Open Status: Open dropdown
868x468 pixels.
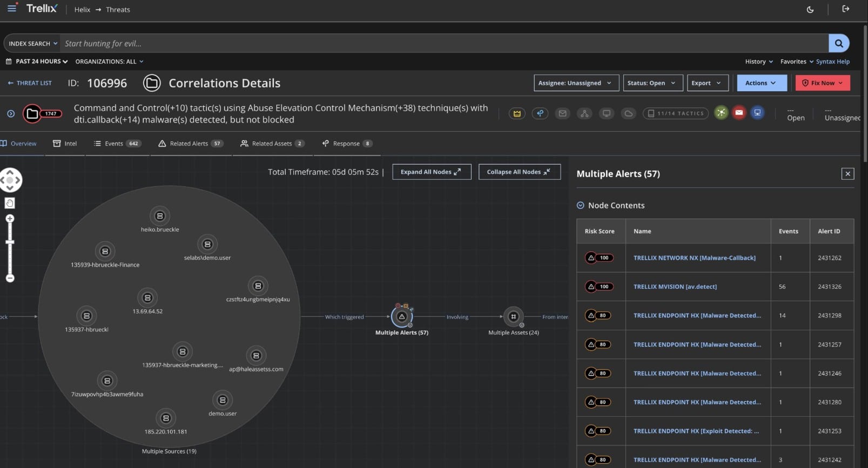[653, 83]
